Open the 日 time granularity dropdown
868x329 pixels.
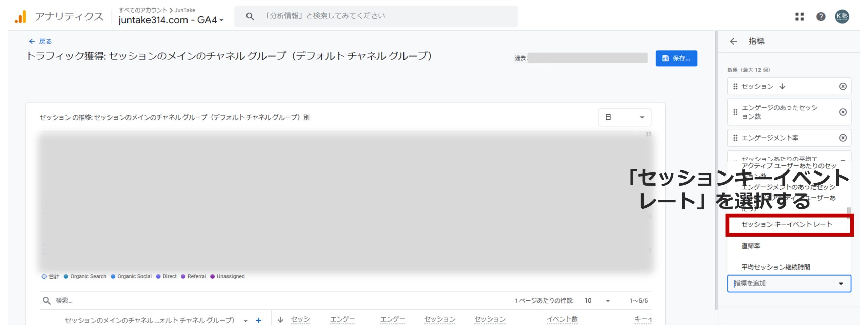624,117
